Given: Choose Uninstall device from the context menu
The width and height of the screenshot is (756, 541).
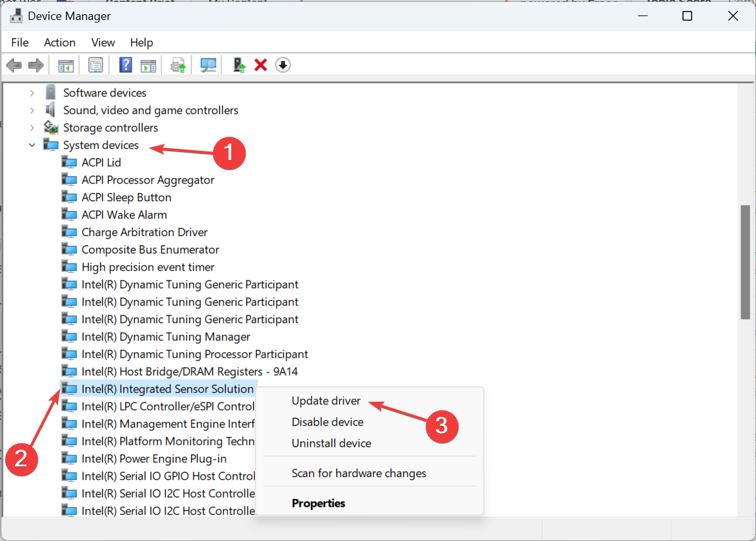Looking at the screenshot, I should pyautogui.click(x=331, y=443).
